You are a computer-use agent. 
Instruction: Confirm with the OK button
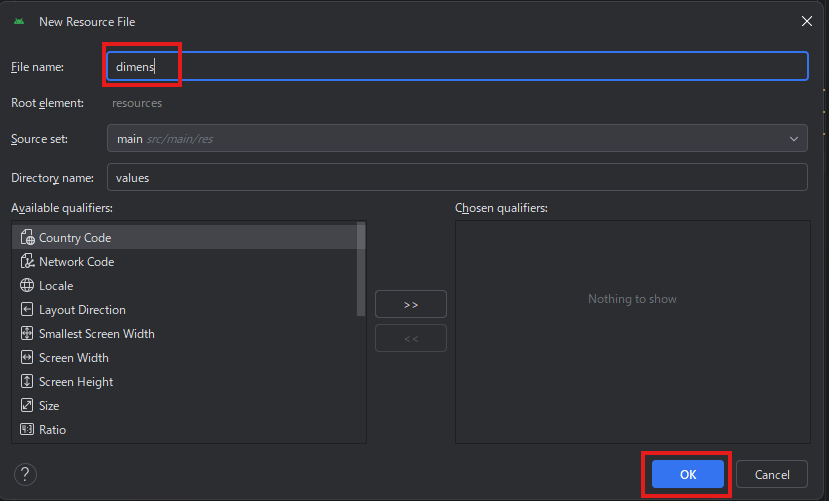pos(688,474)
